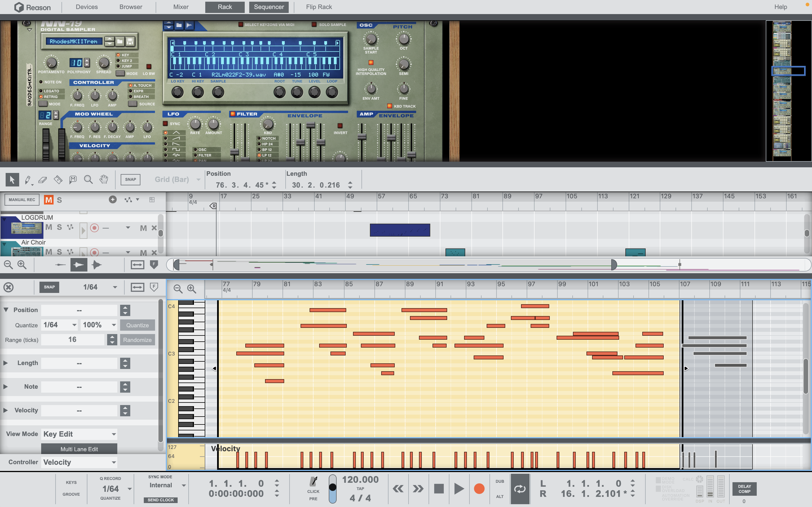Open the Help menu
Image resolution: width=812 pixels, height=507 pixels.
[780, 7]
